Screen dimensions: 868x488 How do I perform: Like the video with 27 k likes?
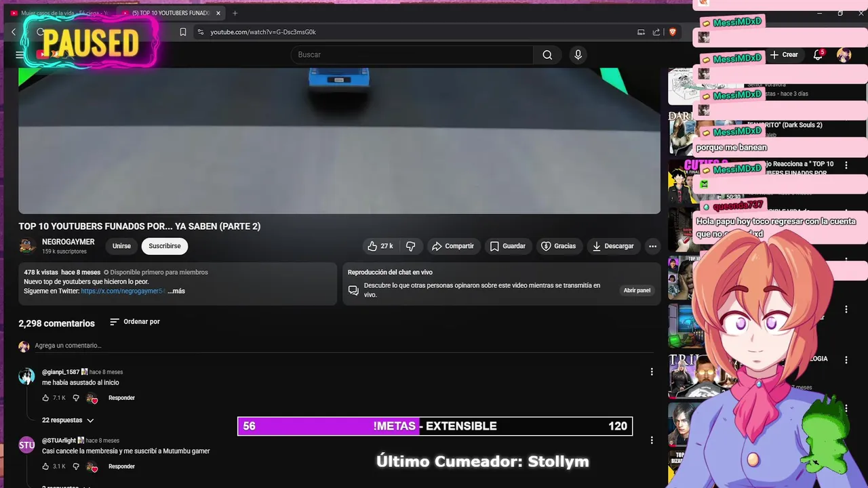(380, 246)
